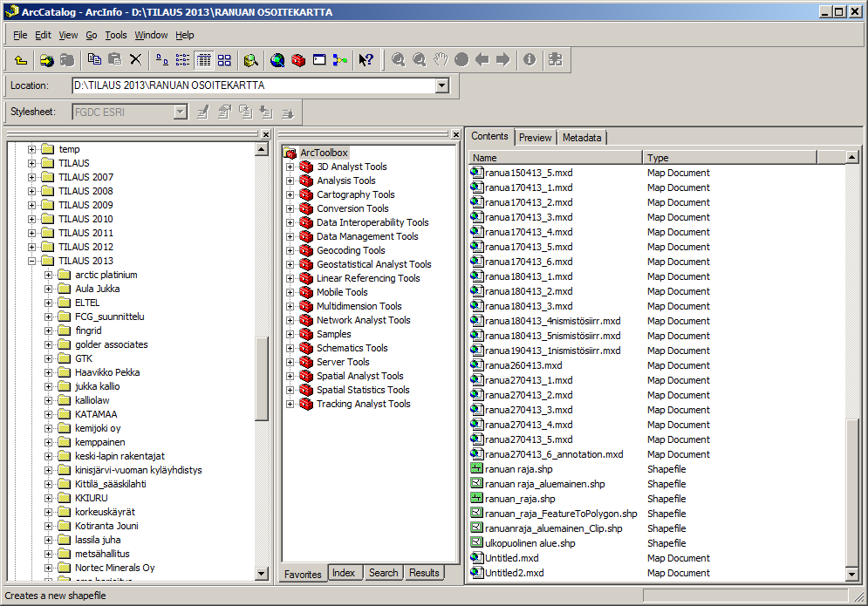Viewport: 868px width, 606px height.
Task: Open the File menu
Action: pos(20,35)
